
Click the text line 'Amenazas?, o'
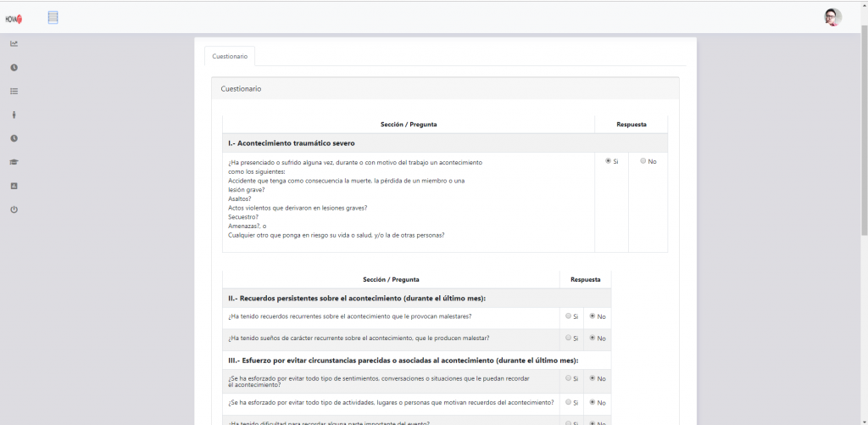pyautogui.click(x=248, y=226)
